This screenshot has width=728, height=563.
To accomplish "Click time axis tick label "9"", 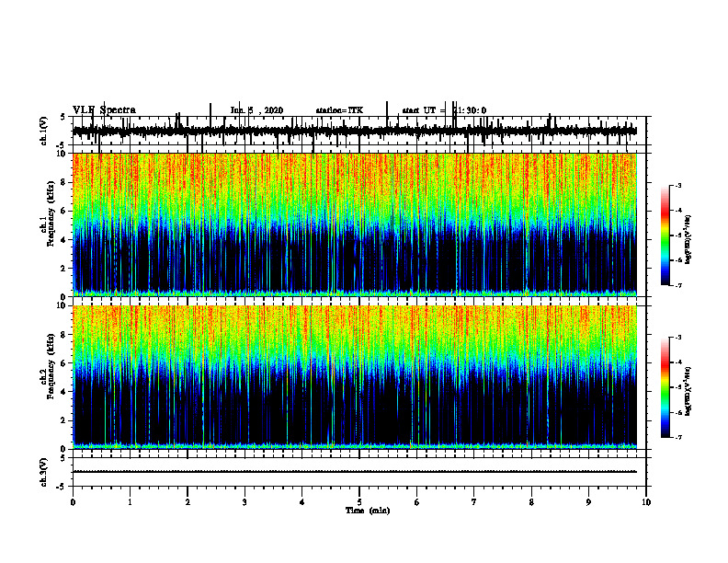I will [588, 502].
